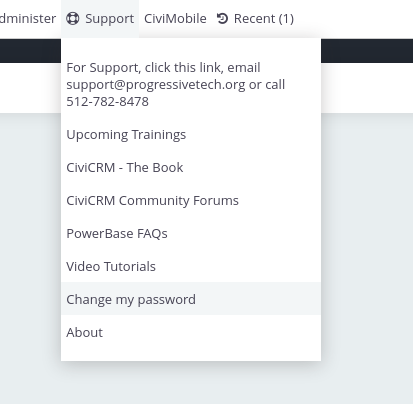Image resolution: width=413 pixels, height=404 pixels.
Task: Choose Video Tutorials
Action: 191,266
